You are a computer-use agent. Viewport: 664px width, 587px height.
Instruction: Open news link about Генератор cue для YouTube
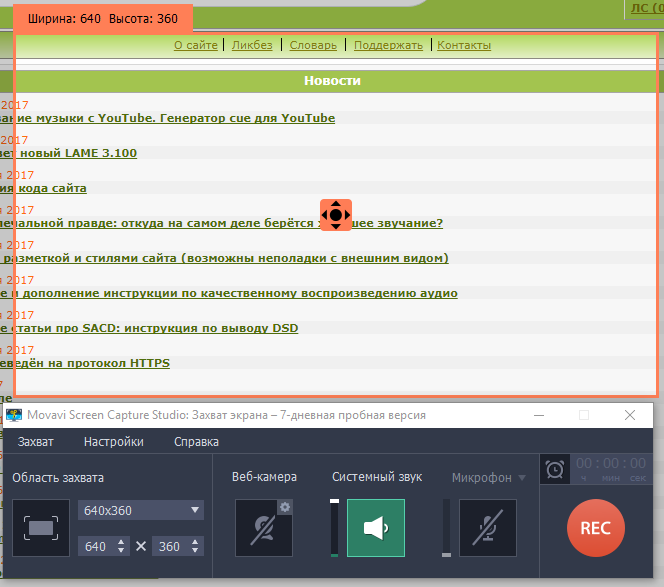[x=167, y=118]
